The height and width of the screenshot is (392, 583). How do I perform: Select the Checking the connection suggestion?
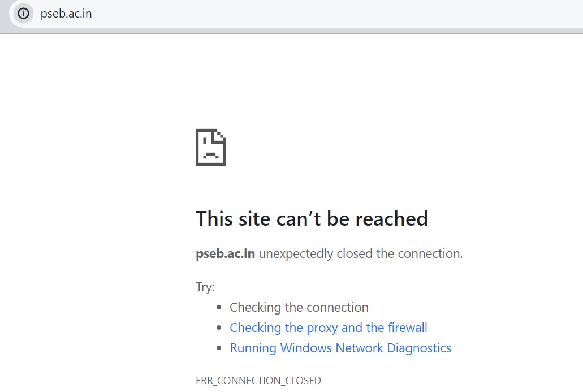point(299,307)
